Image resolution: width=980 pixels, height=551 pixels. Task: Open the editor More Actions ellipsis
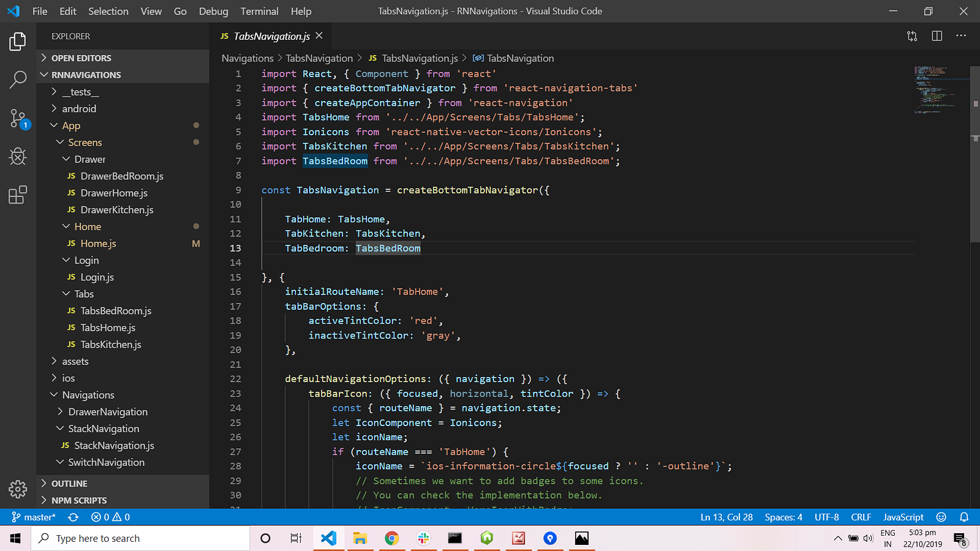click(x=961, y=36)
